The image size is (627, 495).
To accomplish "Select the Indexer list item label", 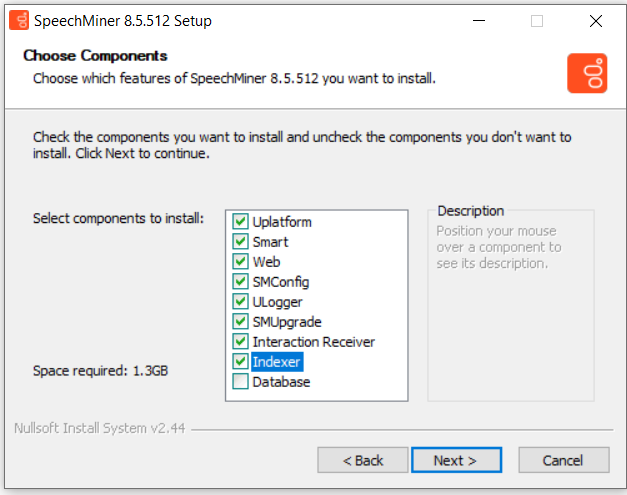I will (277, 362).
